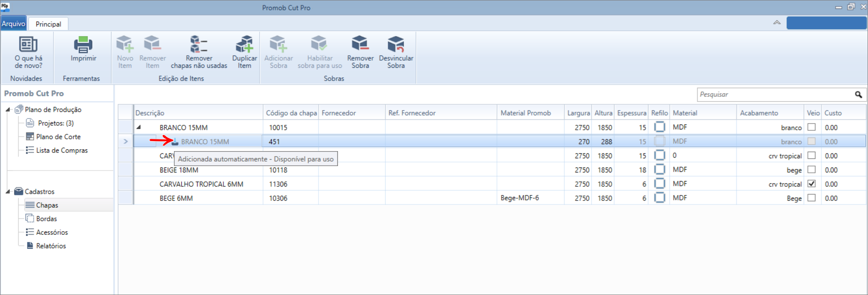Open Plano de Corte in sidebar
Viewport: 868px width, 295px height.
(58, 137)
